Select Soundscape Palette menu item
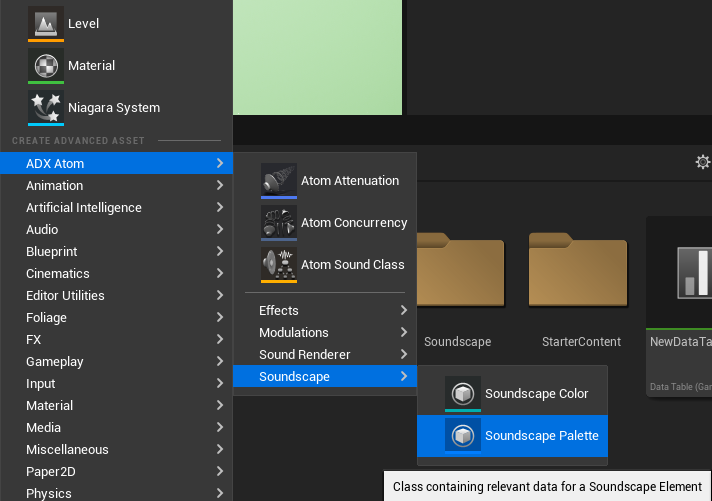 point(512,436)
